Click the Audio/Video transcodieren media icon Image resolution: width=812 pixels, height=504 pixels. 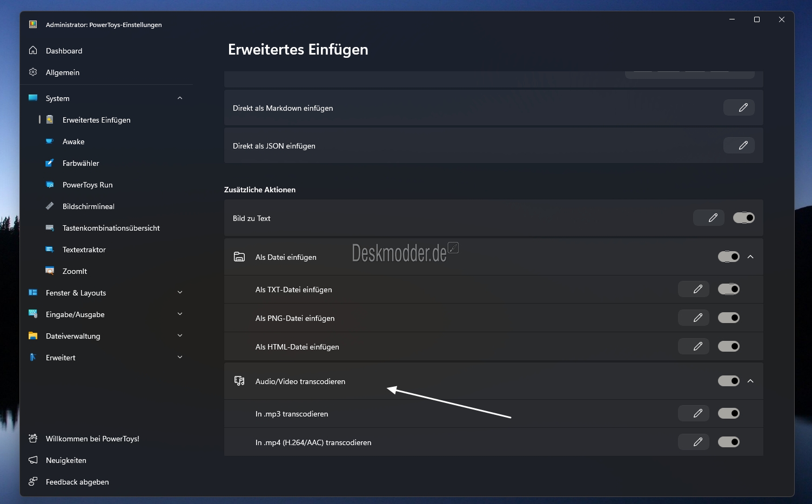click(x=239, y=381)
